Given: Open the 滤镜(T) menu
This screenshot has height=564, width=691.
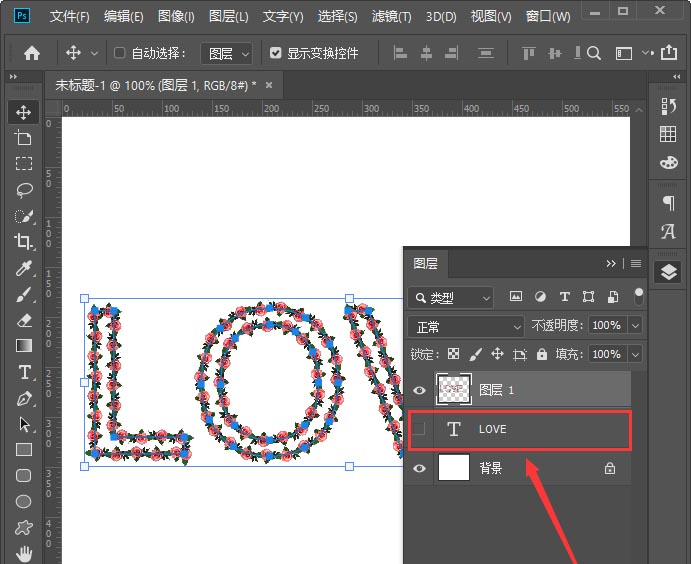Looking at the screenshot, I should [391, 17].
